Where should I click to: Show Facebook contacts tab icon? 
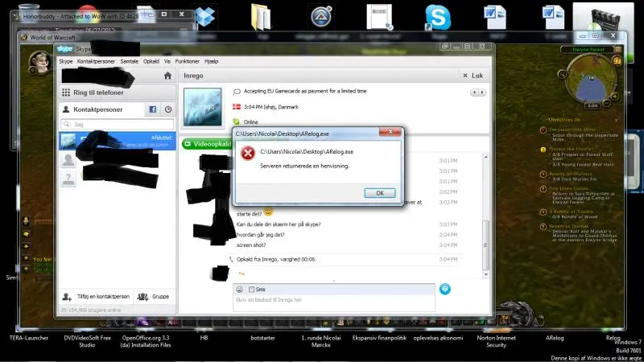[x=153, y=109]
